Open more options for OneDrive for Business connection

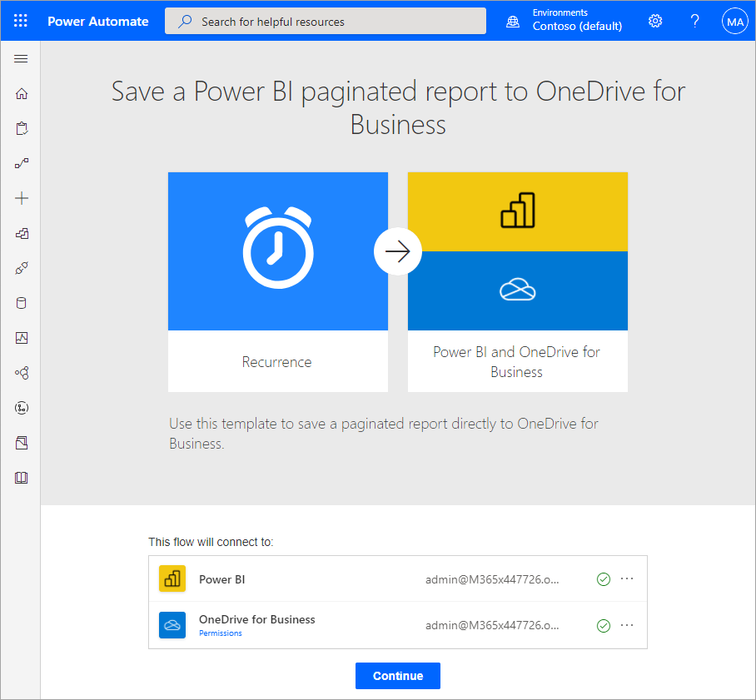[627, 625]
